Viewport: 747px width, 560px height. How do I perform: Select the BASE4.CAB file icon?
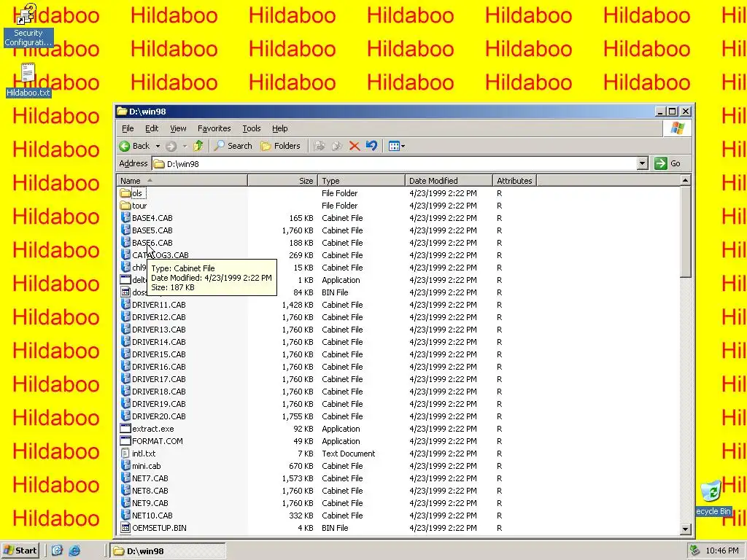tap(125, 217)
